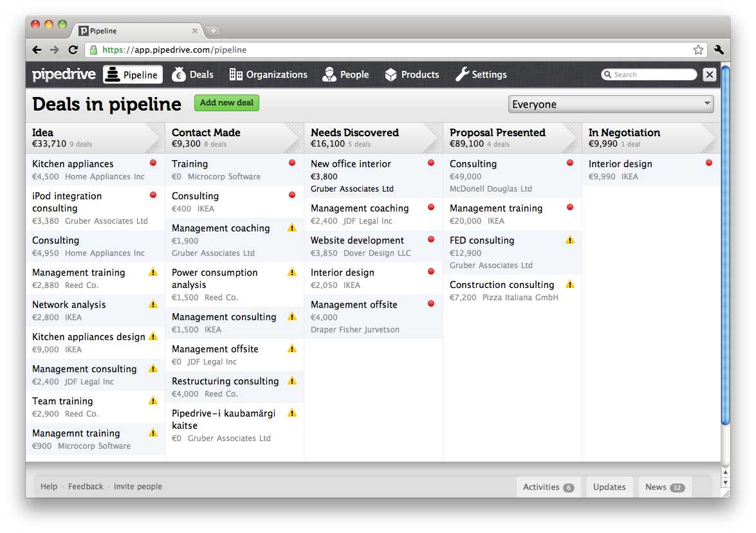The height and width of the screenshot is (533, 756).
Task: Close the search with X button
Action: 709,74
